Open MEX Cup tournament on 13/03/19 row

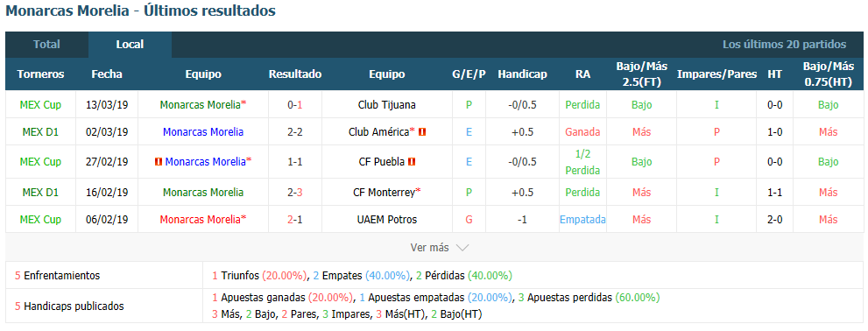click(40, 104)
